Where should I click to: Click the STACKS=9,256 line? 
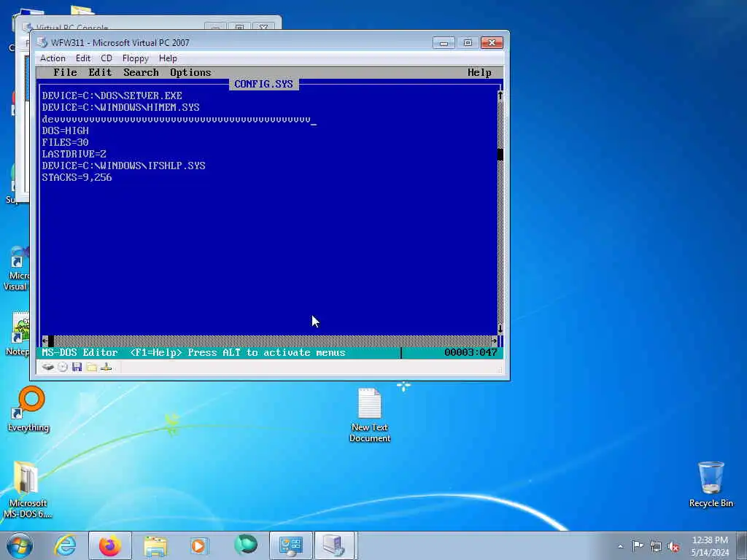point(77,177)
